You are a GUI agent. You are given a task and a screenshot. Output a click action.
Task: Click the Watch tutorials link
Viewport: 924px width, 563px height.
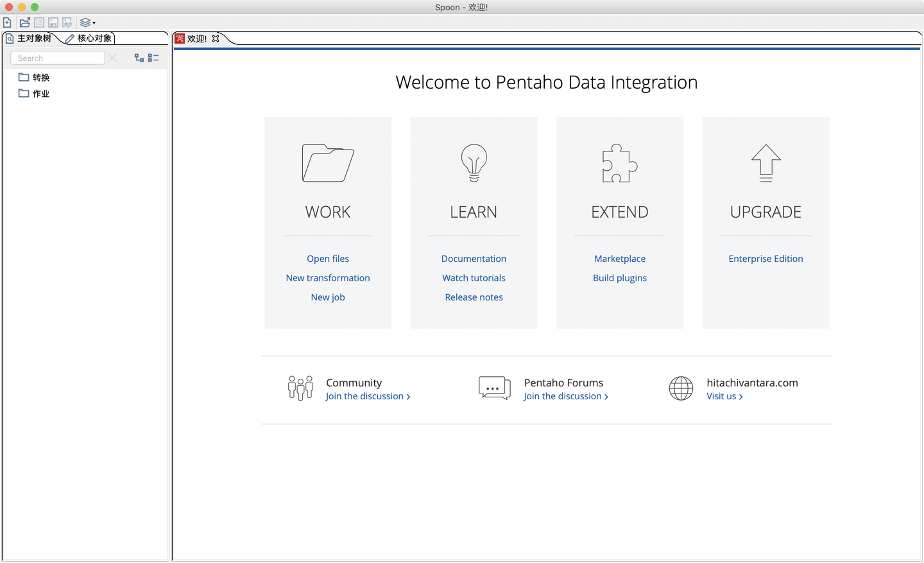pyautogui.click(x=474, y=278)
